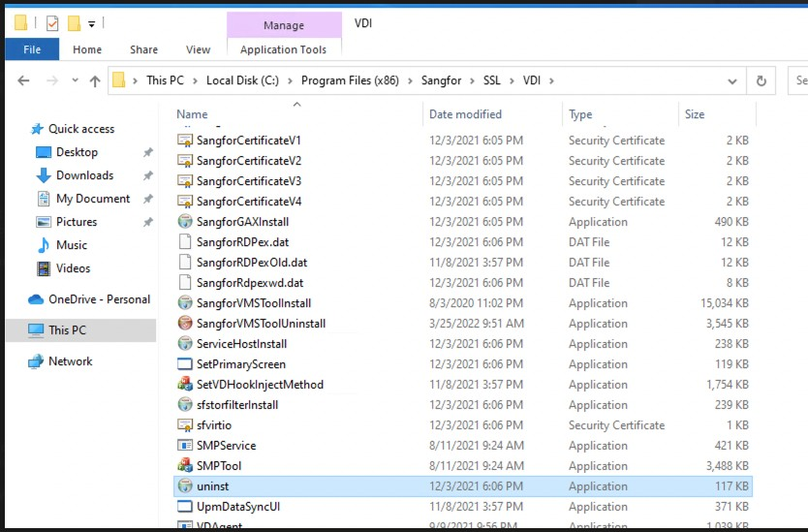
Task: Click the 15,034 KB size cell
Action: (724, 303)
